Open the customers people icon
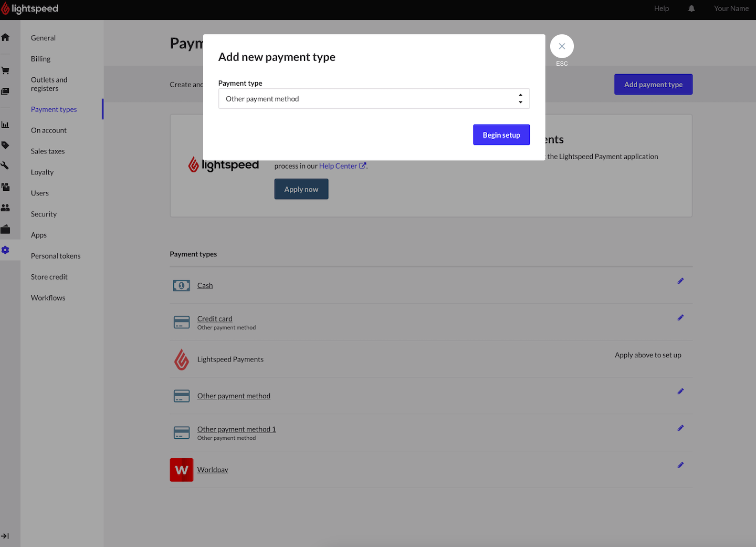 (x=5, y=208)
